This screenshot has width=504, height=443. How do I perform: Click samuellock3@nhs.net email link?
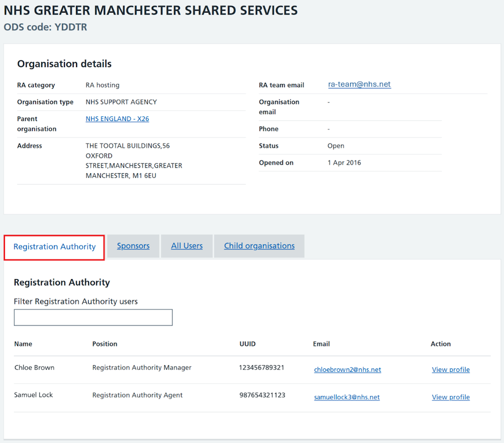[x=347, y=397]
